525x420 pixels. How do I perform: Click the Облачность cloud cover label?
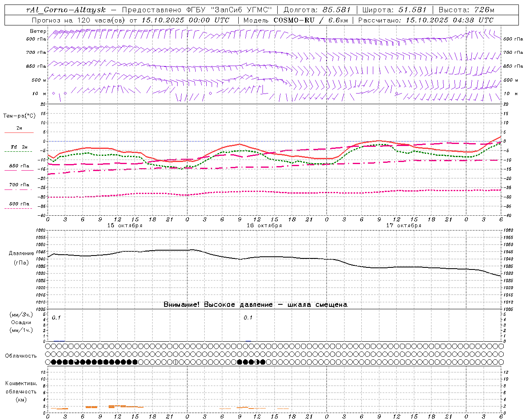tap(21, 356)
